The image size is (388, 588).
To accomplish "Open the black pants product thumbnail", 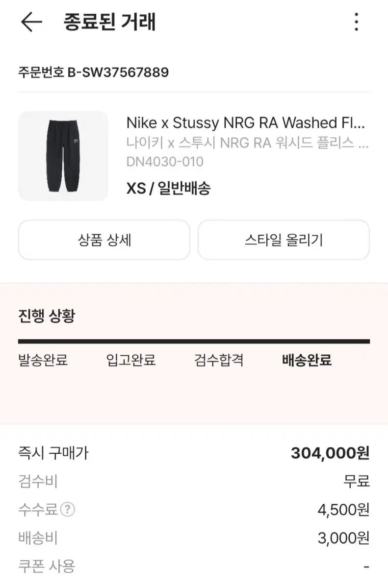I will point(63,156).
